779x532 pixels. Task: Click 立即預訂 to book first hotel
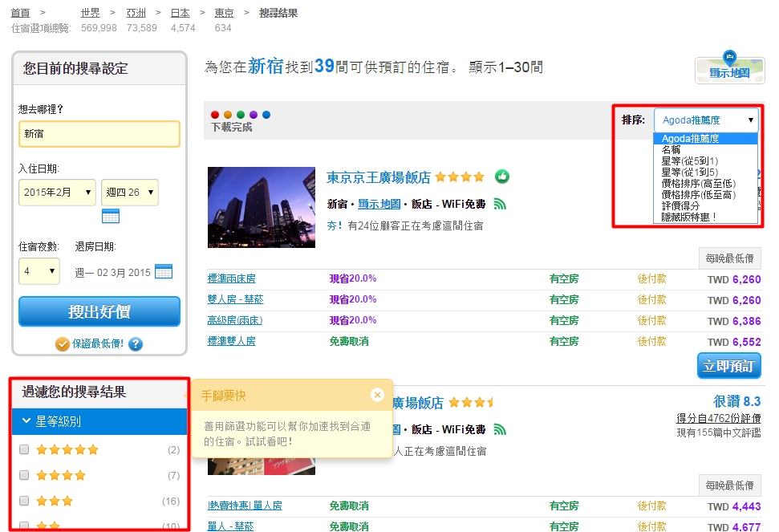coord(728,366)
